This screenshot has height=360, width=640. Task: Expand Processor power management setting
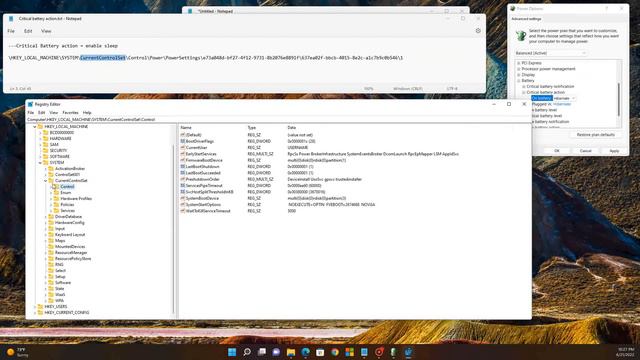point(519,69)
